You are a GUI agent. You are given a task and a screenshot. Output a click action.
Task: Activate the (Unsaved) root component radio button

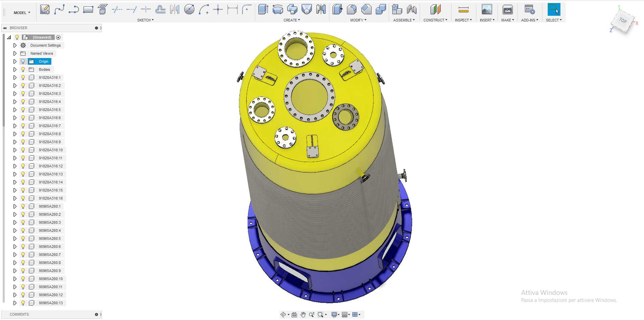click(58, 37)
